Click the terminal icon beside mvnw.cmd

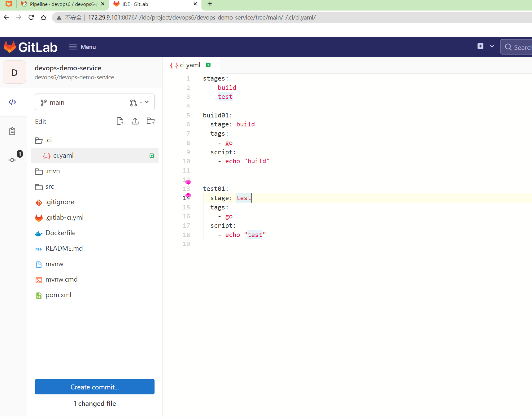coord(39,280)
